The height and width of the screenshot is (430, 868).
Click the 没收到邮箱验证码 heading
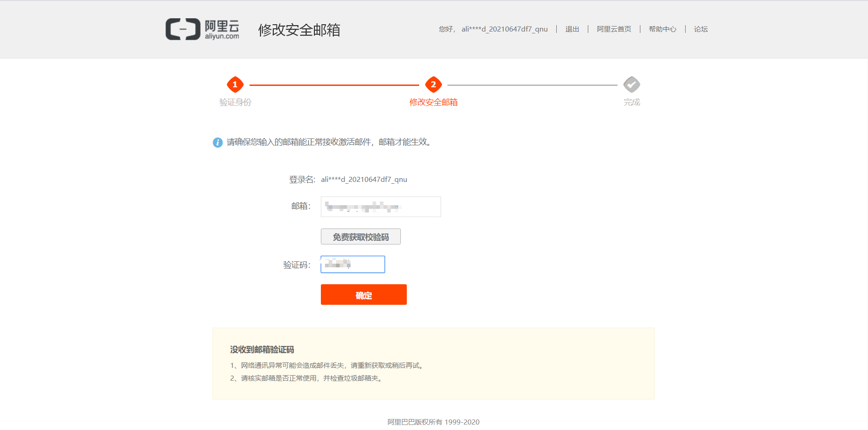262,350
